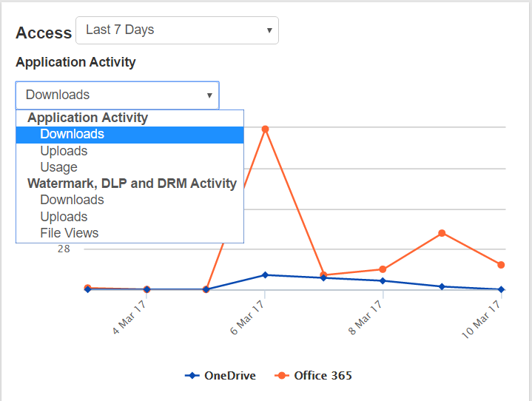532x401 pixels.
Task: Click the Access heading label
Action: click(x=44, y=33)
